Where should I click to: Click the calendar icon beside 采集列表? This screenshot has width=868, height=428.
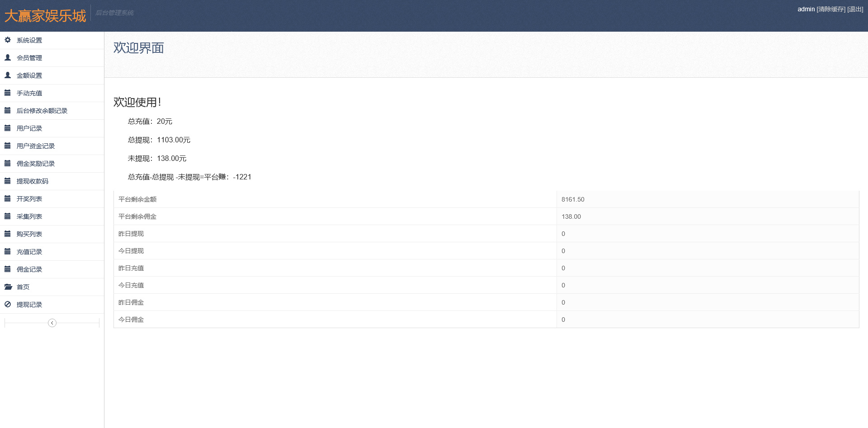(x=8, y=216)
